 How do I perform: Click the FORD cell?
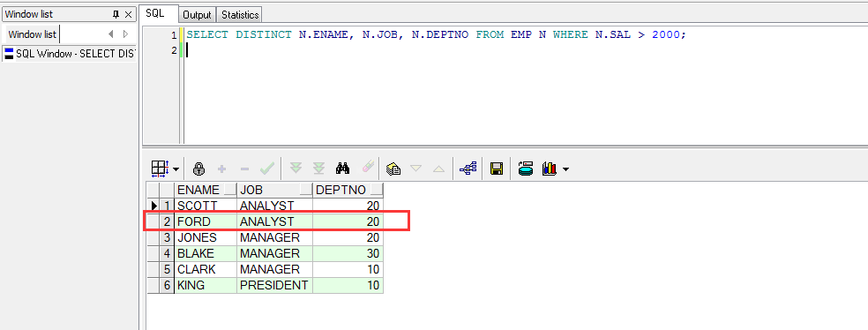[206, 221]
